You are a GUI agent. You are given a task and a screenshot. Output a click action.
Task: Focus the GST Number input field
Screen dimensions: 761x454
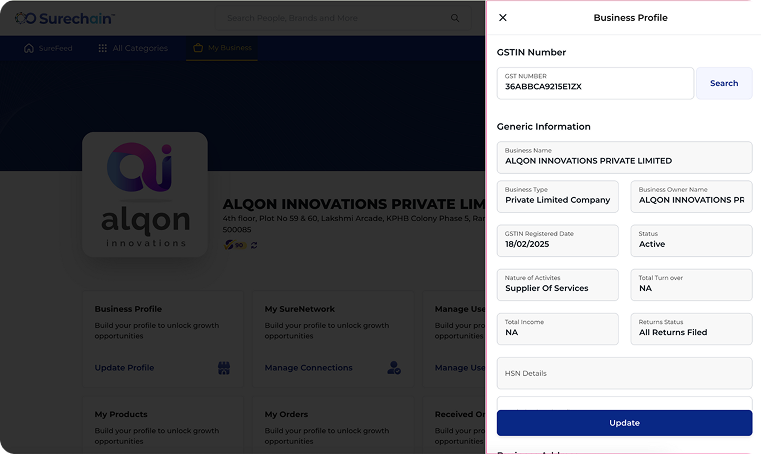point(595,84)
